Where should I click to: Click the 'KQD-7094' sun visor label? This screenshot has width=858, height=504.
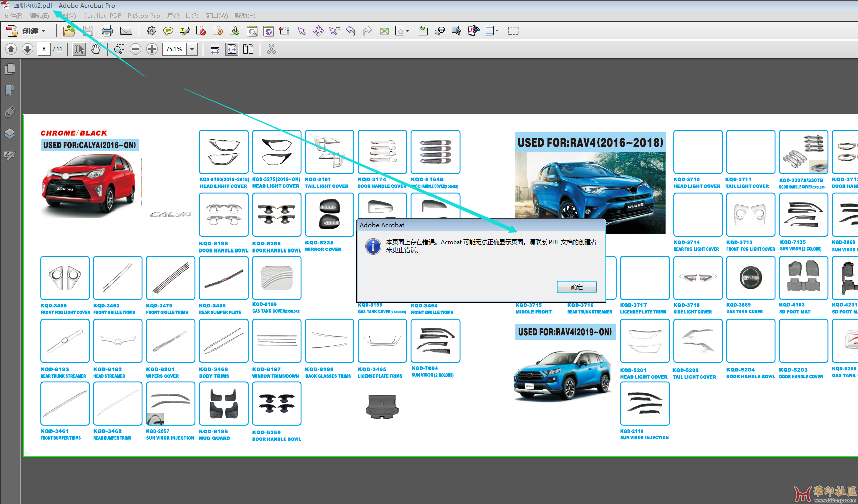coord(424,368)
